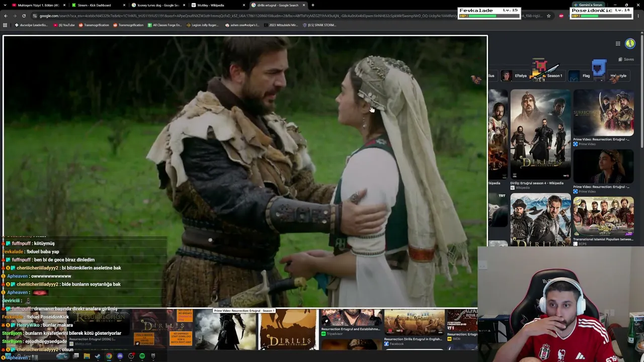The image size is (644, 362).
Task: Go forward in browser history
Action: pos(15,16)
